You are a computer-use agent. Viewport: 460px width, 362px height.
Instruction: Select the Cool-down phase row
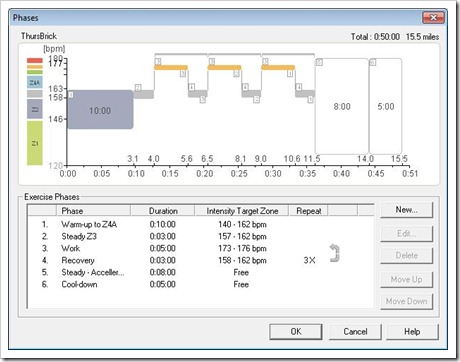(x=200, y=284)
